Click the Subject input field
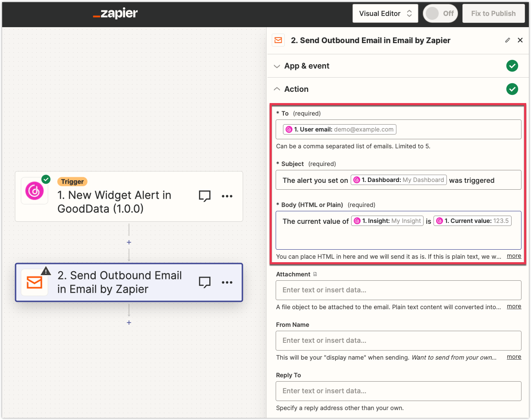This screenshot has height=420, width=531. [399, 180]
